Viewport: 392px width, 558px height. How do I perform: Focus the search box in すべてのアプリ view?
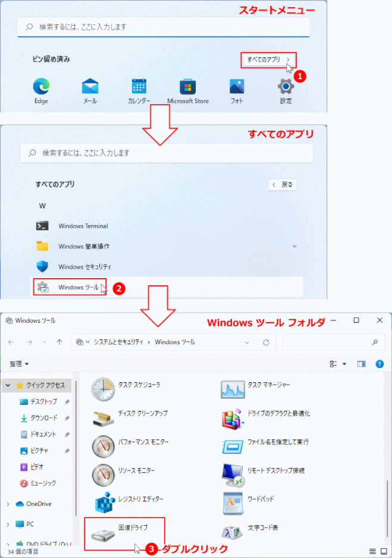167,153
